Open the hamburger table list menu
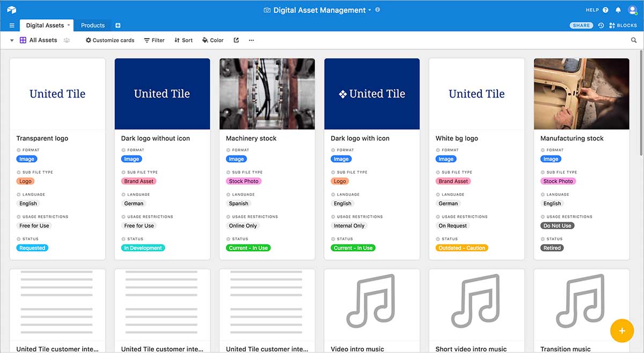The height and width of the screenshot is (353, 644). click(12, 25)
